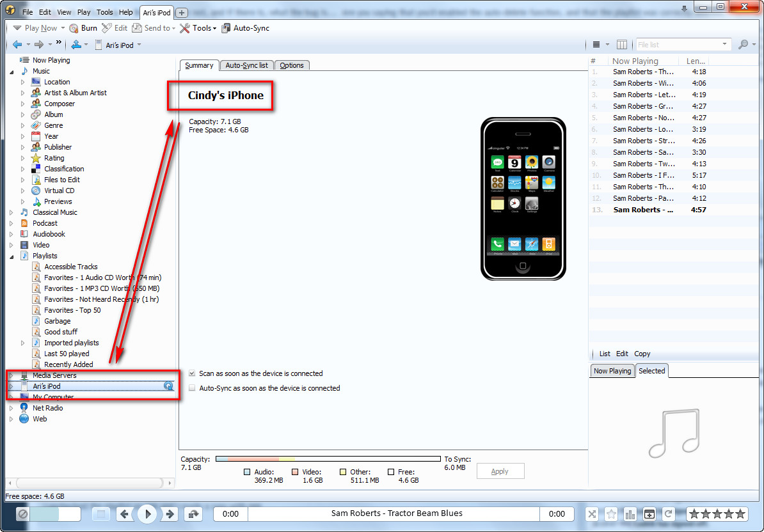The width and height of the screenshot is (764, 532).
Task: Toggle the repeat button in player bar
Action: [x=668, y=513]
